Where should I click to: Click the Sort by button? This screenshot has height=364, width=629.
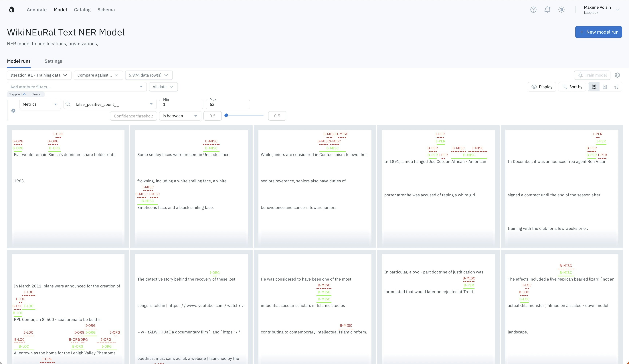(x=572, y=87)
